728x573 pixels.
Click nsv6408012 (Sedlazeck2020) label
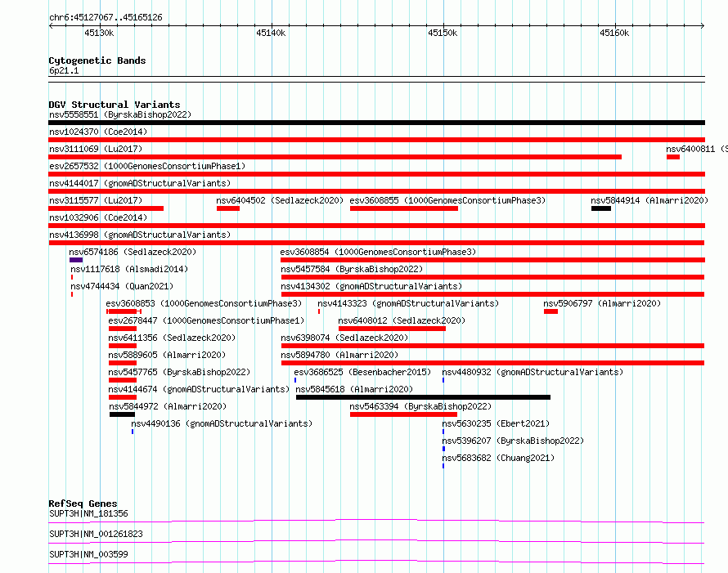pyautogui.click(x=402, y=320)
